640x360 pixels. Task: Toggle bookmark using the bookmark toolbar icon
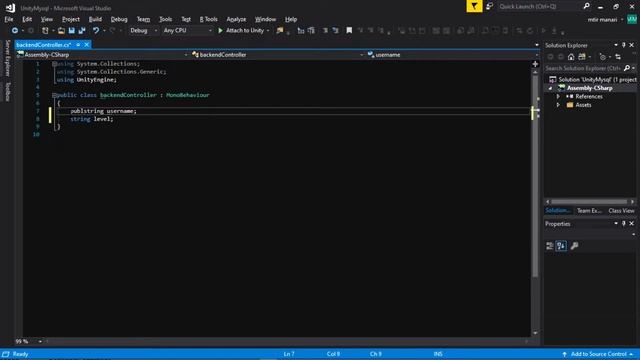(349, 31)
